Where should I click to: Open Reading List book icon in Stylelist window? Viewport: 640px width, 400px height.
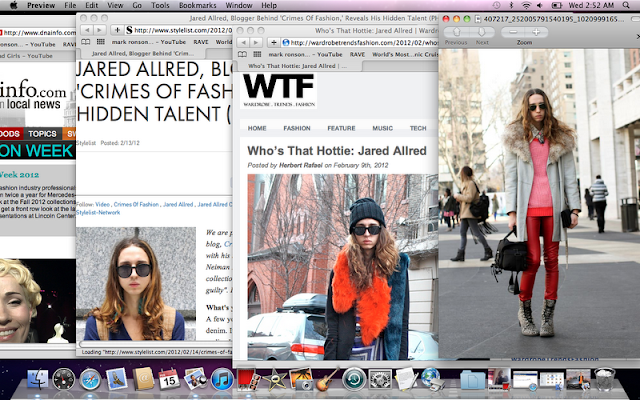pos(85,42)
